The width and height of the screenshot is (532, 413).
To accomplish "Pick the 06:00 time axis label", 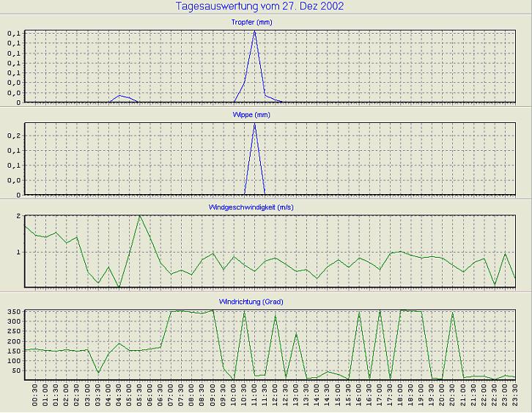I will pos(150,397).
